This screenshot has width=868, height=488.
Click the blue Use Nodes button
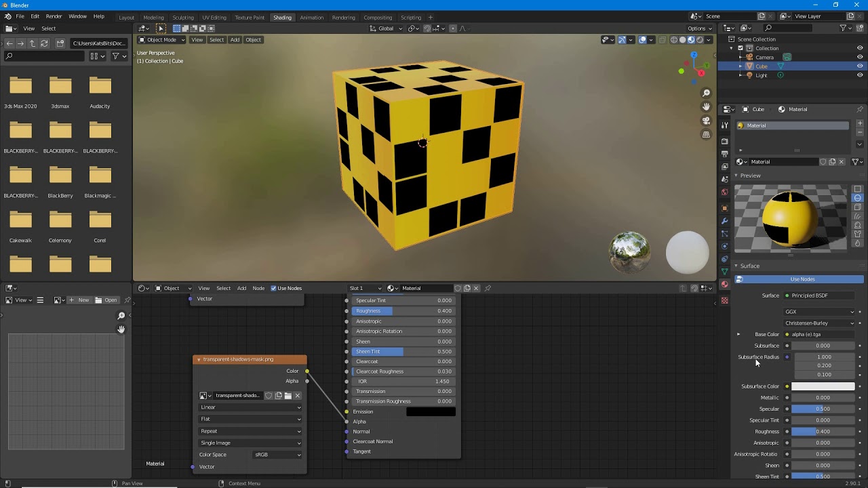802,279
